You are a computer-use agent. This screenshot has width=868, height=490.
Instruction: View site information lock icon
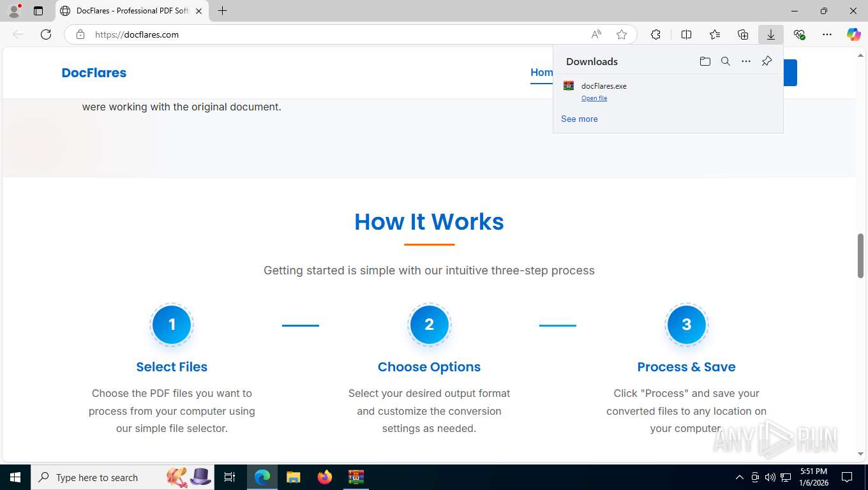tap(80, 34)
